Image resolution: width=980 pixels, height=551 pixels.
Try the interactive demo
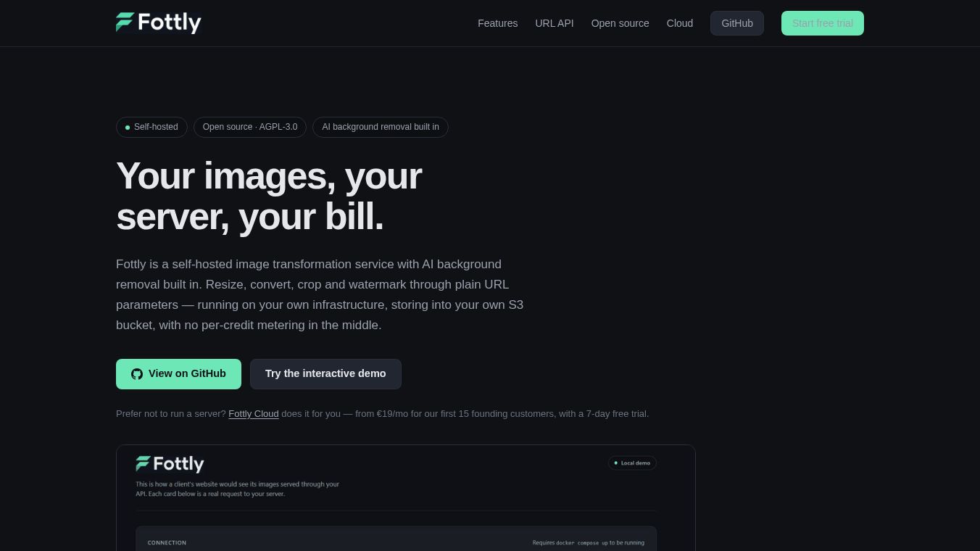click(325, 374)
